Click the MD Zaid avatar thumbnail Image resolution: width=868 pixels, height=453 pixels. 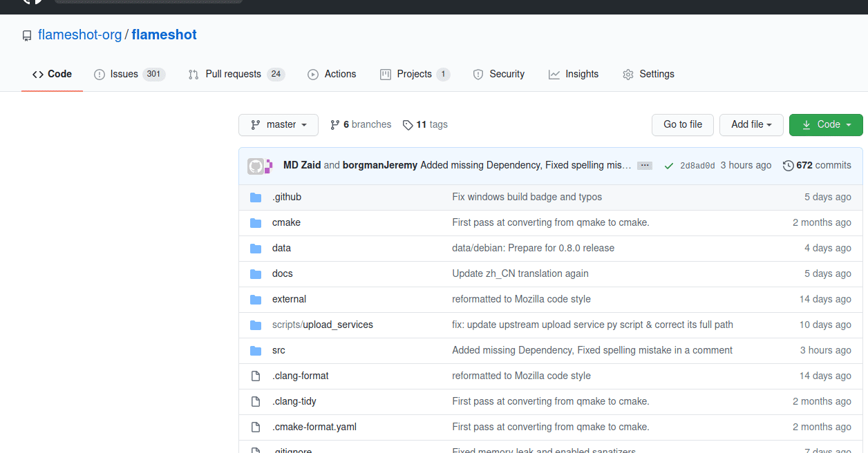click(x=256, y=166)
